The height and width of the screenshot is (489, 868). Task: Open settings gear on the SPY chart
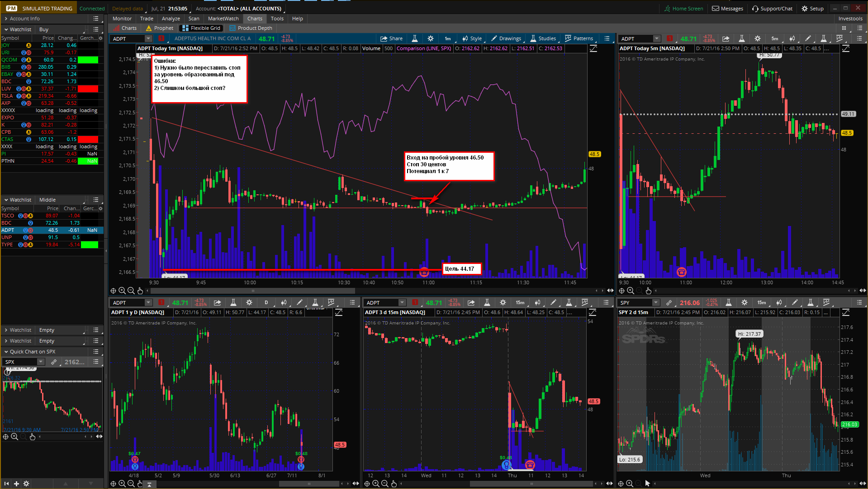pos(744,302)
